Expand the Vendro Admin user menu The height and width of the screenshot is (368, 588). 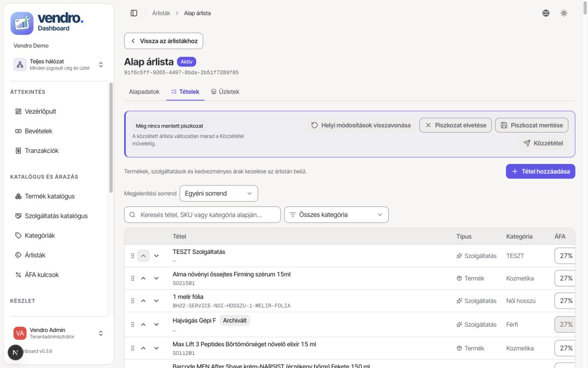click(x=59, y=333)
